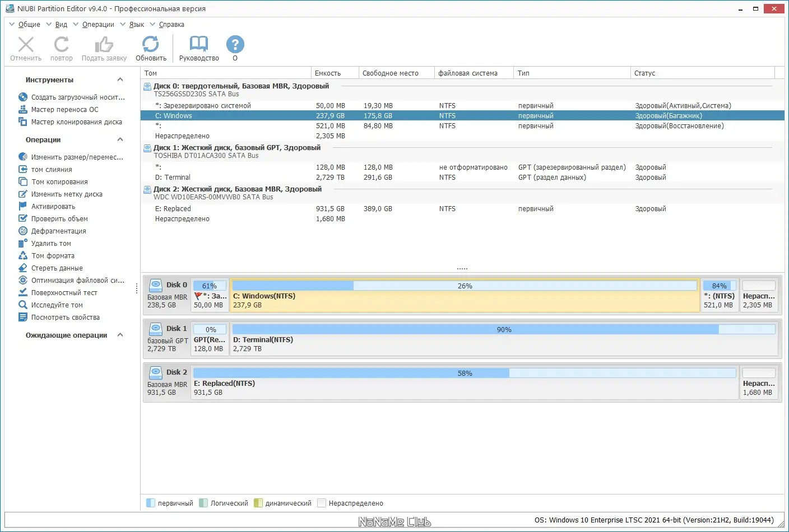Click the первичный legend color swatch
The image size is (789, 532).
pyautogui.click(x=149, y=503)
